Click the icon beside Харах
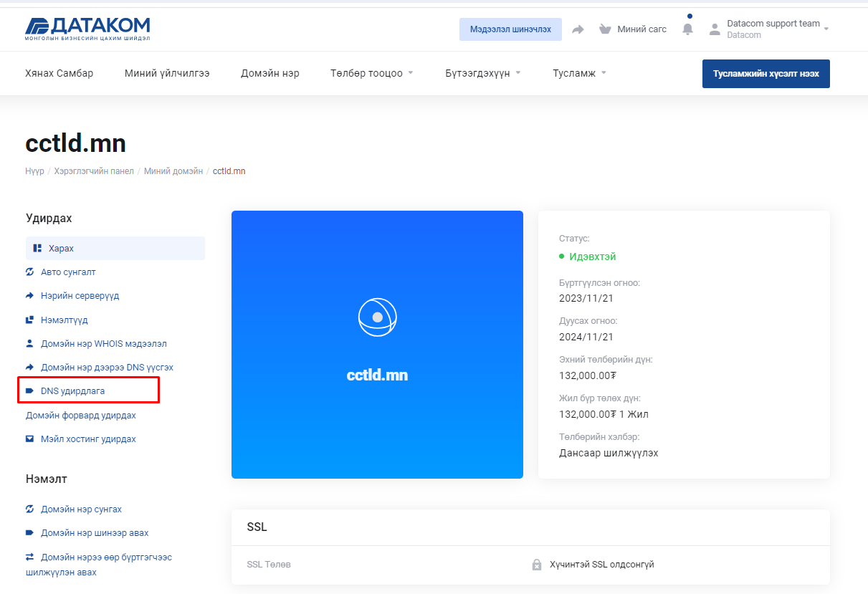 pyautogui.click(x=37, y=248)
